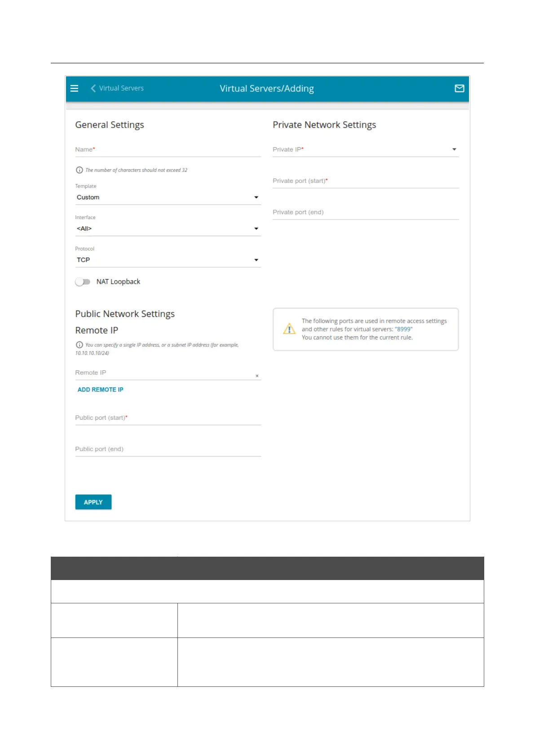Click the back arrow chevron icon

[x=93, y=88]
